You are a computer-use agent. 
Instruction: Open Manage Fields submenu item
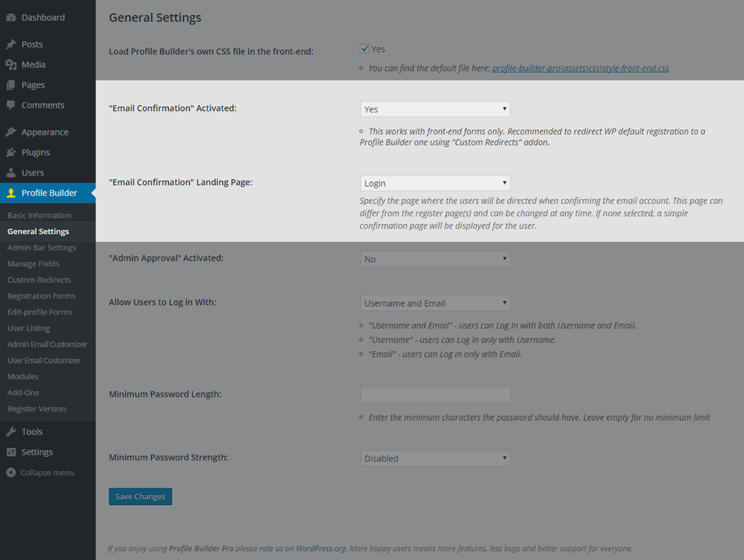pos(33,263)
